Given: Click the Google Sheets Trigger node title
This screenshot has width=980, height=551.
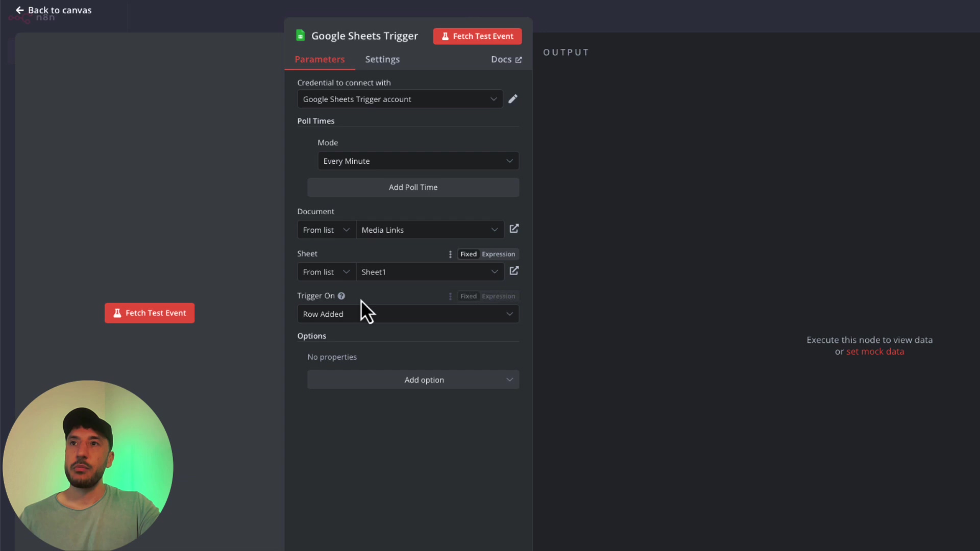Looking at the screenshot, I should [364, 36].
